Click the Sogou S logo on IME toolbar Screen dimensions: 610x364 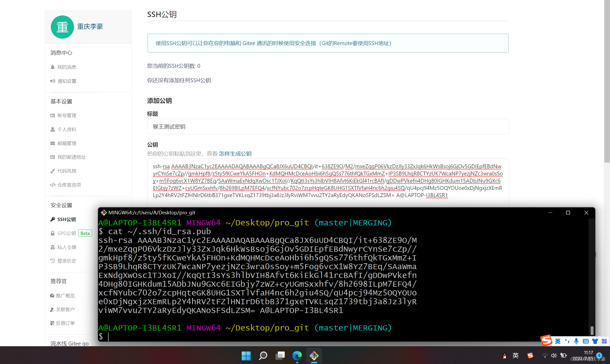(x=547, y=341)
